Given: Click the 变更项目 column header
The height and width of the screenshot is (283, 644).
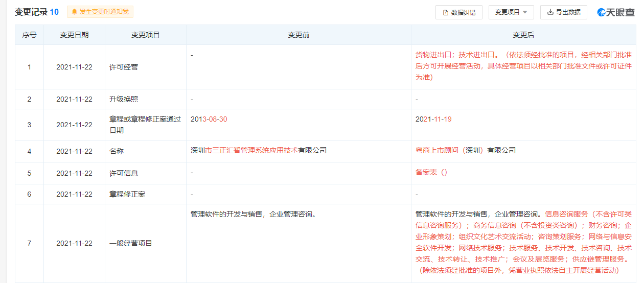Looking at the screenshot, I should coord(146,35).
